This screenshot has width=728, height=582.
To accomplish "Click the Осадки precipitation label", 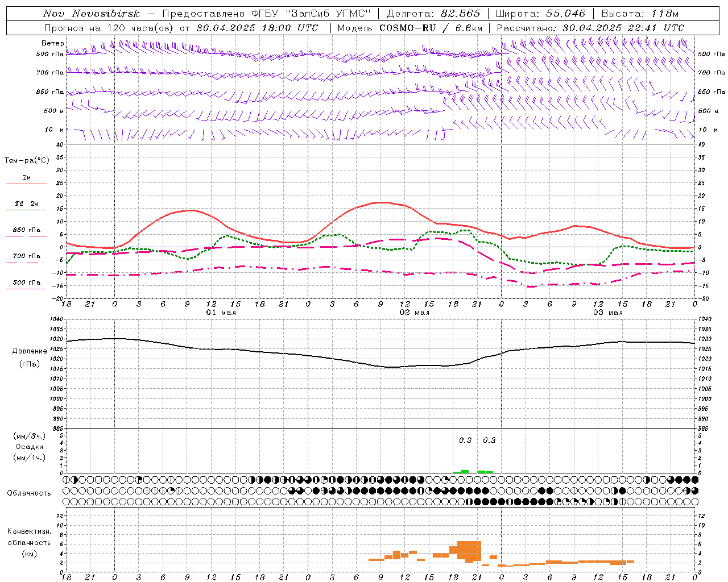I will [30, 447].
